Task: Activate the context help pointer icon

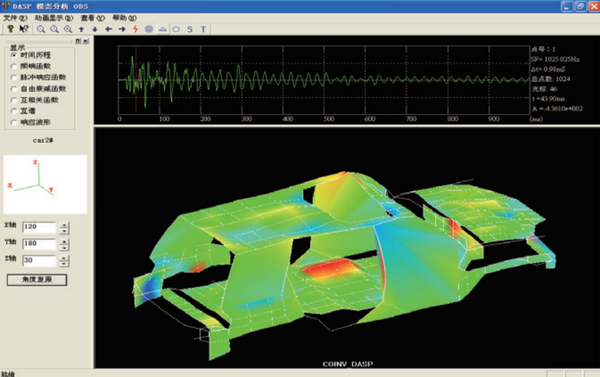Action: (24, 29)
